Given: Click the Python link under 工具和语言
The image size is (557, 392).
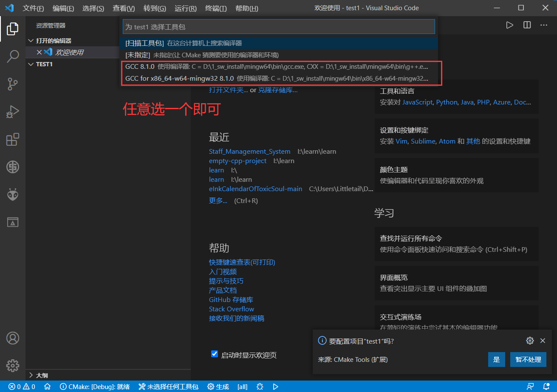Looking at the screenshot, I should pyautogui.click(x=447, y=102).
